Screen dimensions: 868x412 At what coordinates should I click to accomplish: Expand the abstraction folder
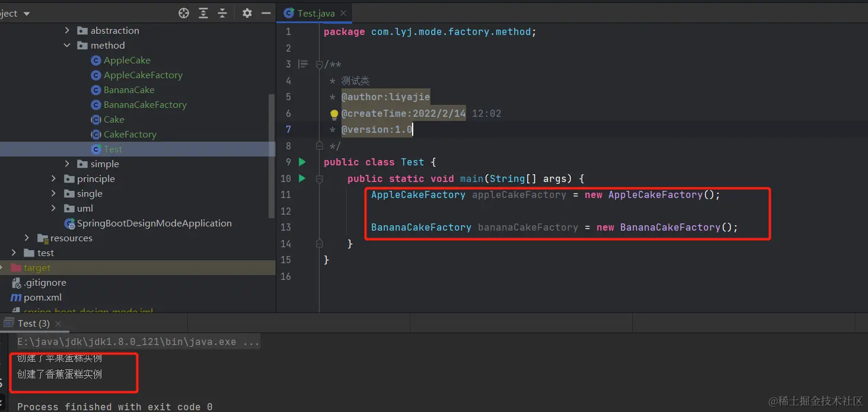(x=67, y=30)
